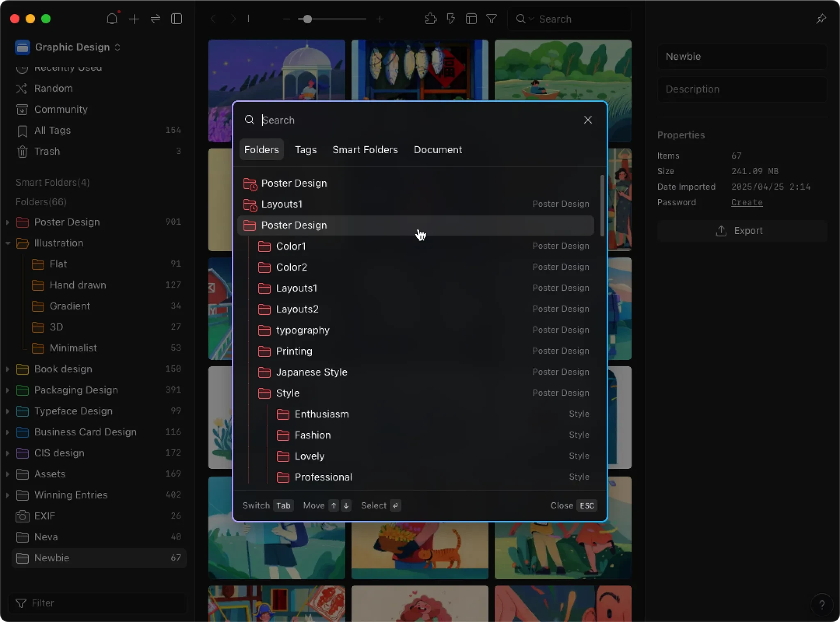This screenshot has height=622, width=840.
Task: Click the dialog search magnifier icon
Action: 249,120
